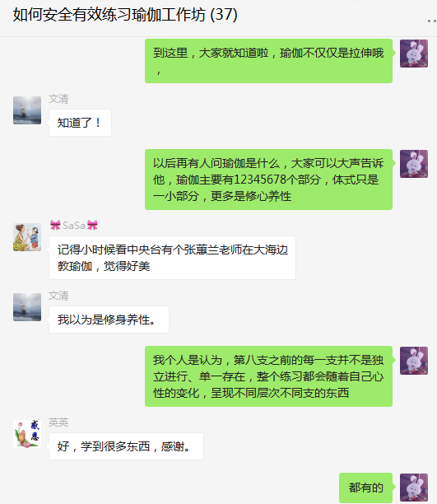The height and width of the screenshot is (504, 437).
Task: Click the rabbit avatar beside the top green message
Action: pyautogui.click(x=414, y=54)
